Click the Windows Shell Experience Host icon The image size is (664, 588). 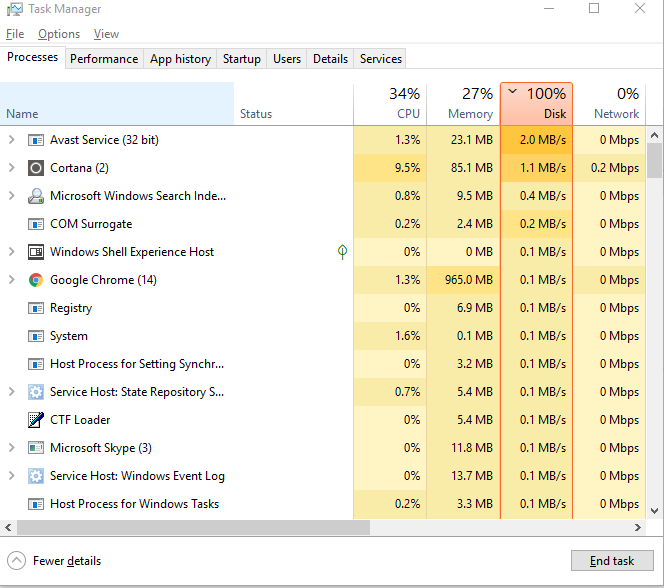point(36,252)
